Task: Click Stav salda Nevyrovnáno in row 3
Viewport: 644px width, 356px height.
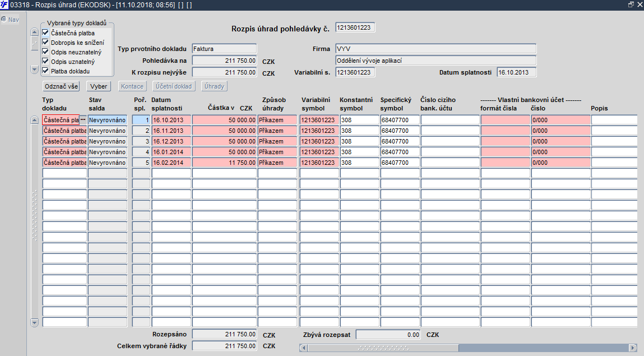Action: point(108,141)
